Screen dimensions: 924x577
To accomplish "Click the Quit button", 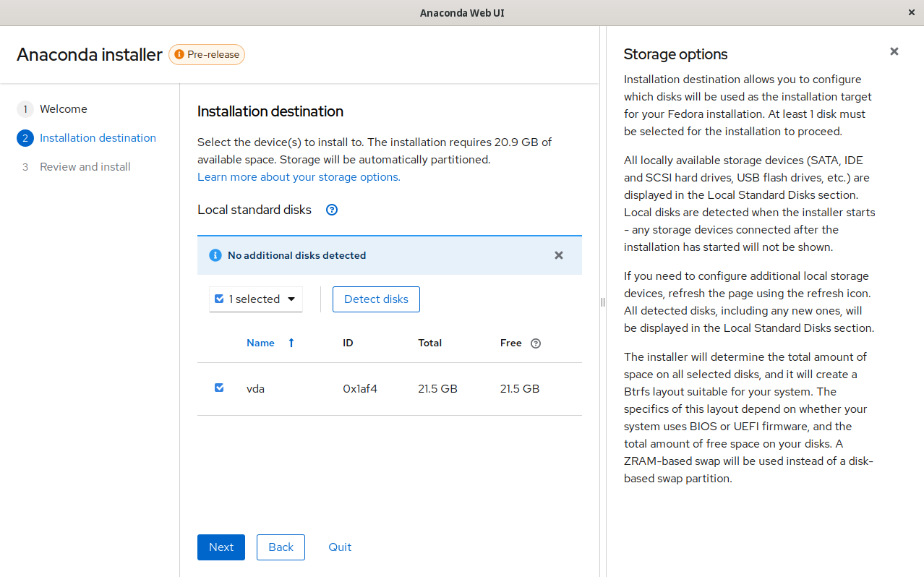I will click(340, 547).
